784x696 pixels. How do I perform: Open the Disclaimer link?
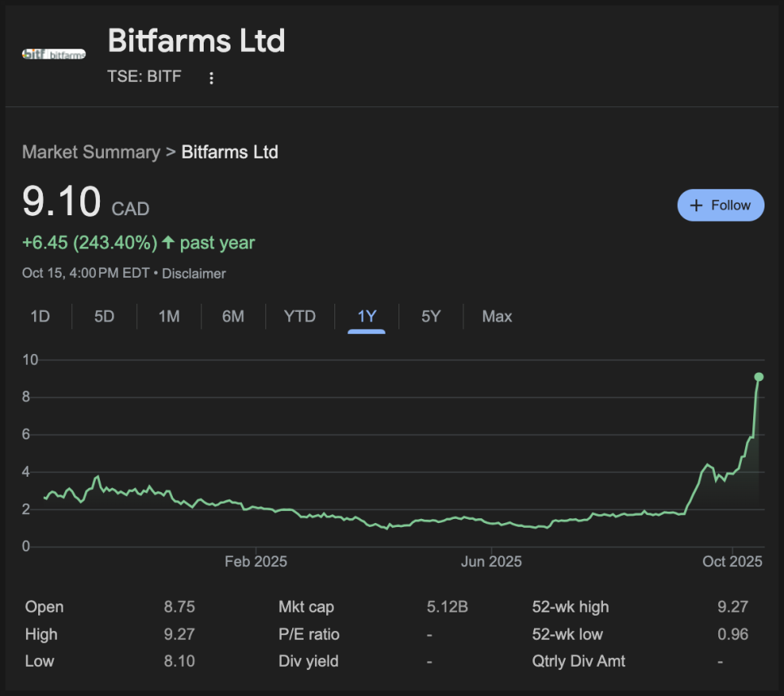pyautogui.click(x=194, y=274)
